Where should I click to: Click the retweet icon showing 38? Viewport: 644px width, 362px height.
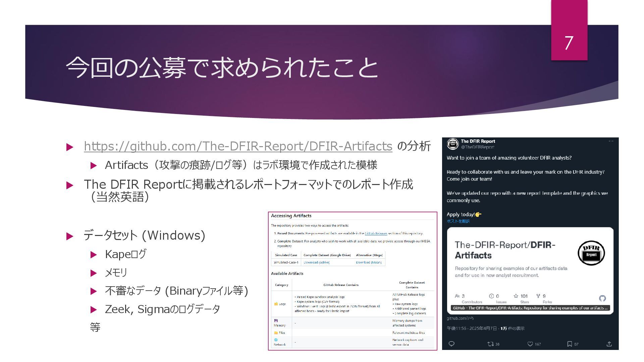[x=490, y=344]
